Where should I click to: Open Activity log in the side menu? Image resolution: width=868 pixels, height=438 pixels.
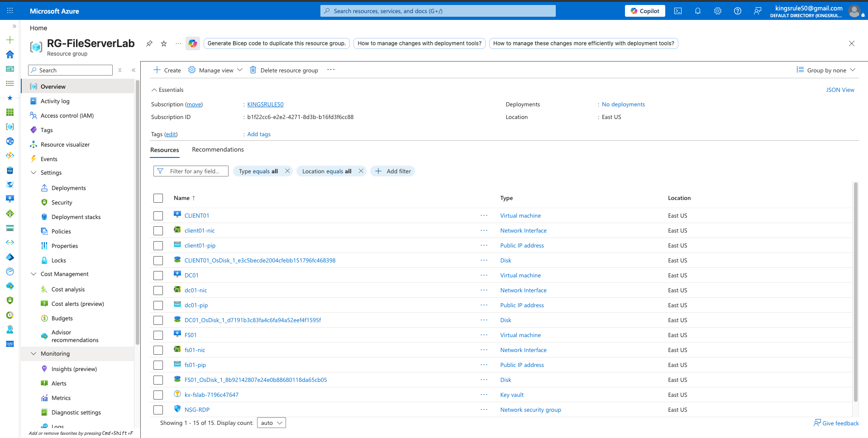(55, 101)
